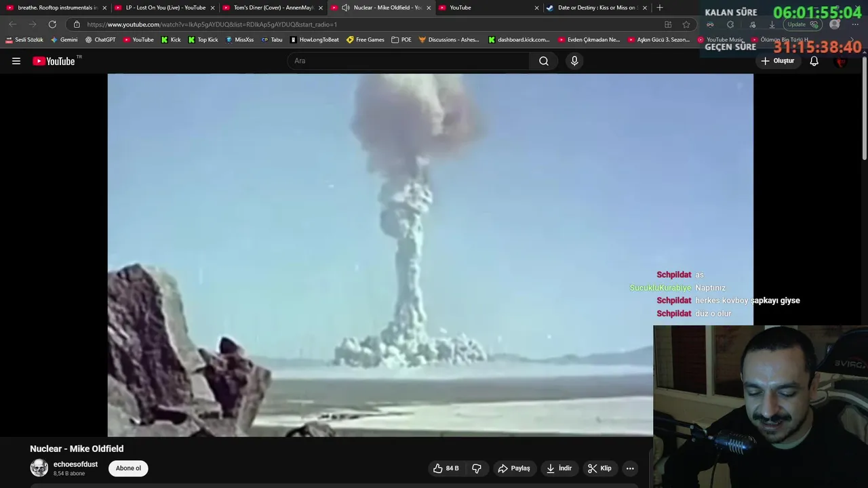Open the browser downloads arrow icon

772,24
